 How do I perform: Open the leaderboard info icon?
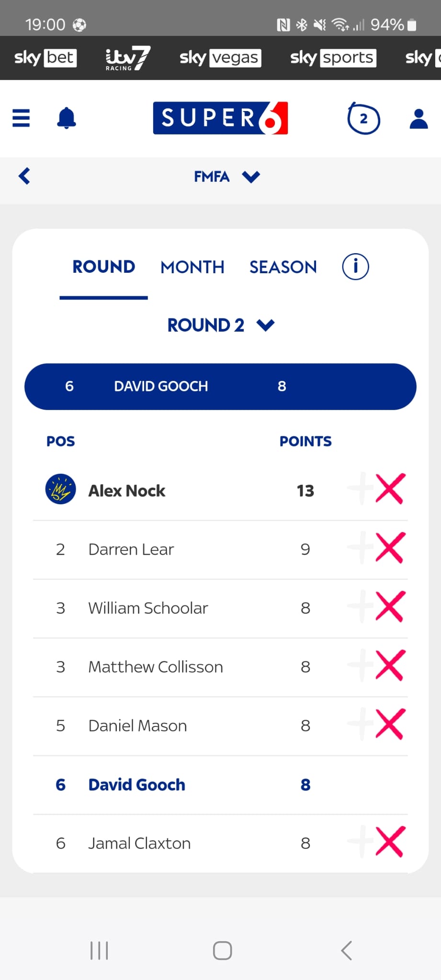tap(355, 267)
